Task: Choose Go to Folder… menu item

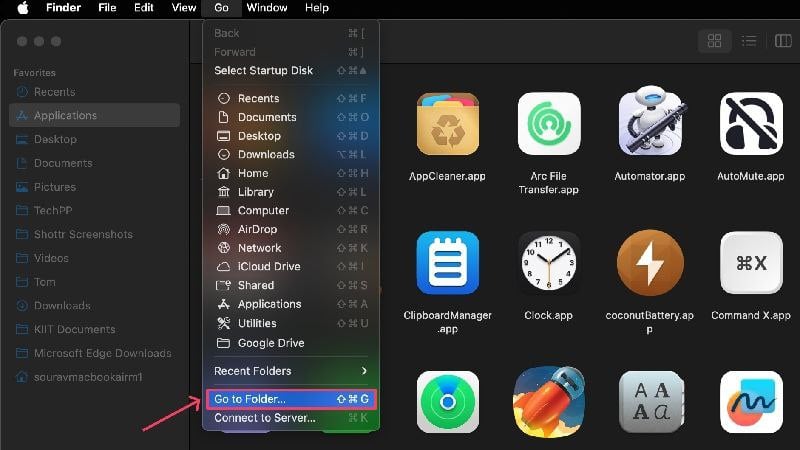Action: pyautogui.click(x=291, y=399)
